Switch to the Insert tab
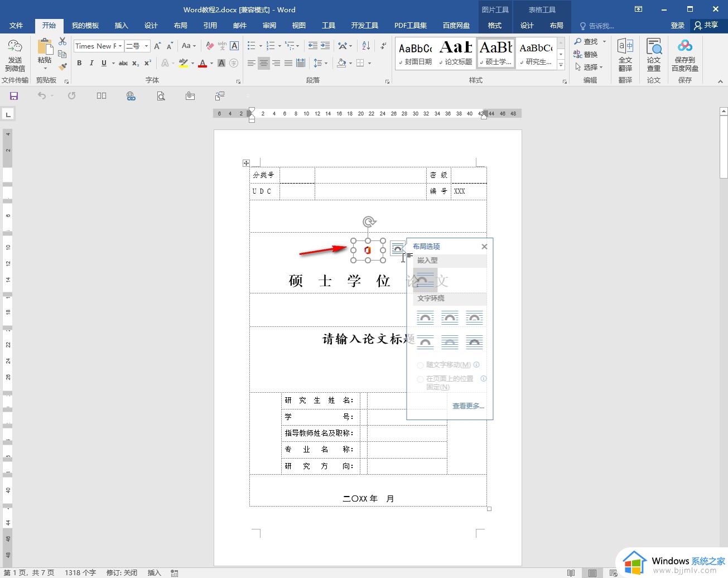The height and width of the screenshot is (578, 728). (x=121, y=26)
